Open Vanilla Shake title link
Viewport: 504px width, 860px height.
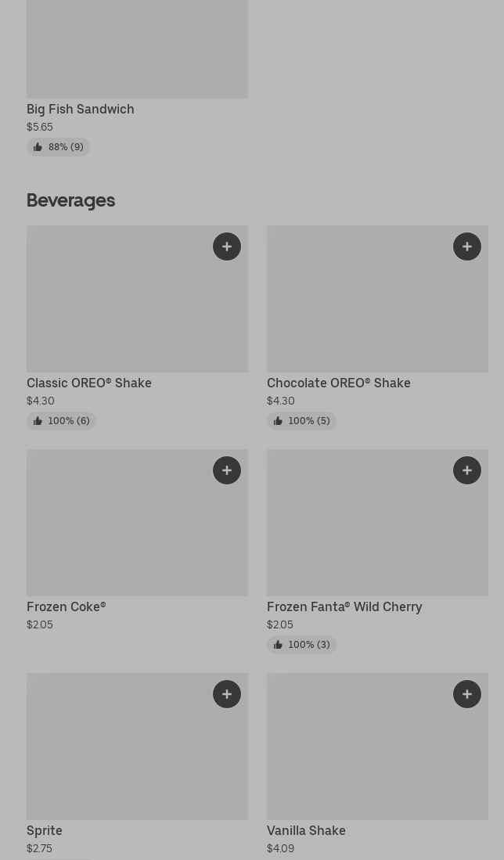[x=306, y=831]
